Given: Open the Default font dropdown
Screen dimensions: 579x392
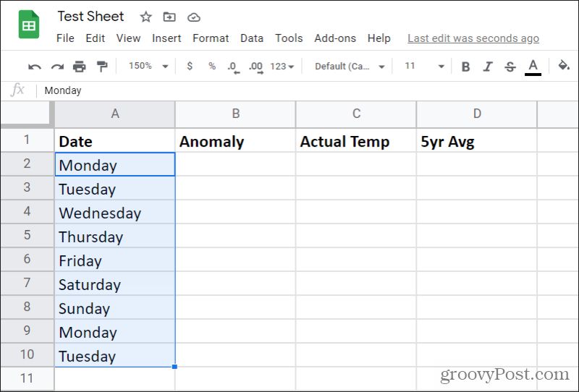Looking at the screenshot, I should (350, 67).
